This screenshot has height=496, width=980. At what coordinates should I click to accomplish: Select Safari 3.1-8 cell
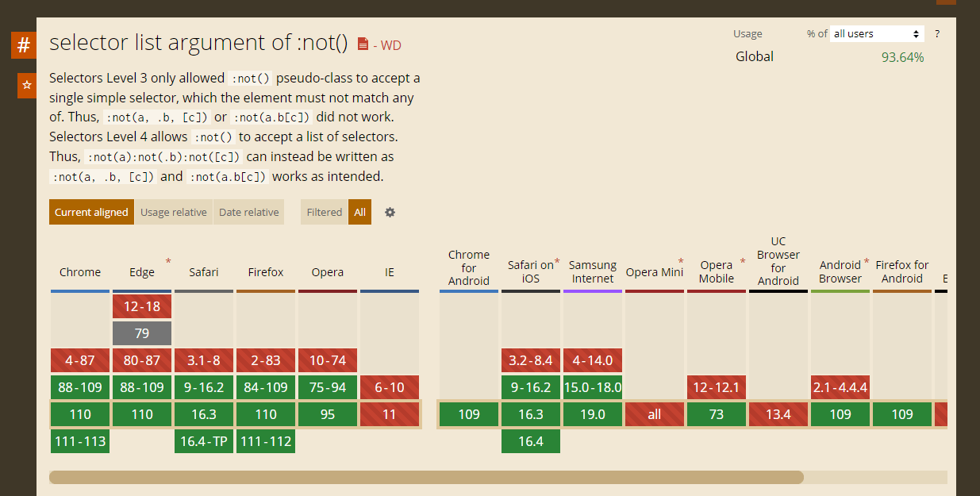(204, 360)
